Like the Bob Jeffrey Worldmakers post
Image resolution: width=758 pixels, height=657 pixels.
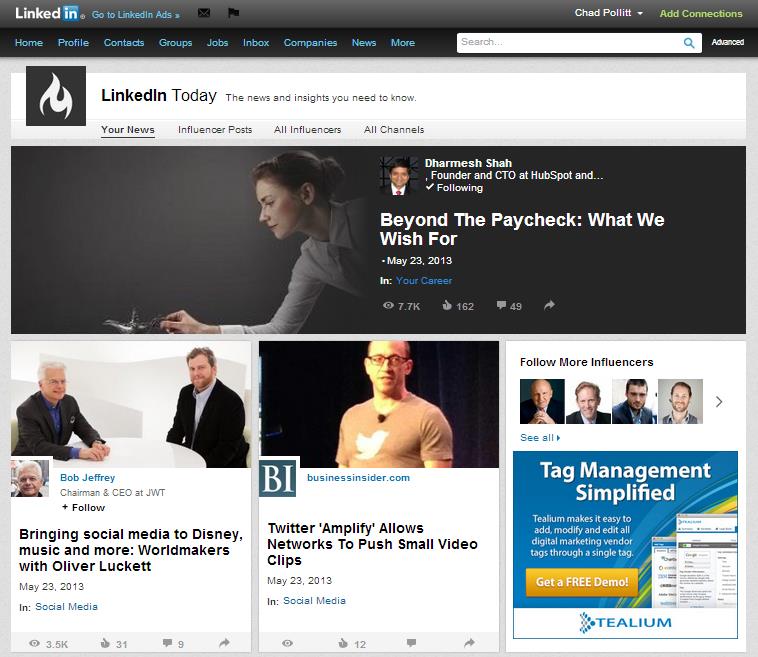coord(105,643)
